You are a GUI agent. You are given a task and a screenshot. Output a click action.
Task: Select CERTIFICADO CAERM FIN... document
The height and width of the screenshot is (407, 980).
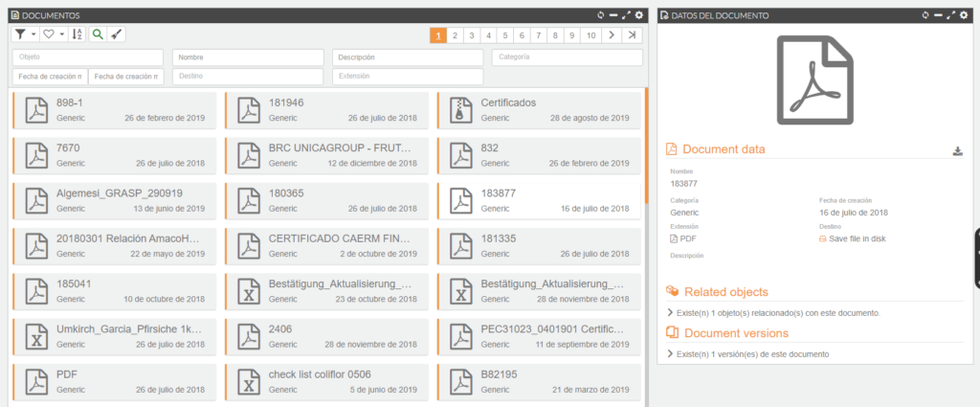coord(327,246)
